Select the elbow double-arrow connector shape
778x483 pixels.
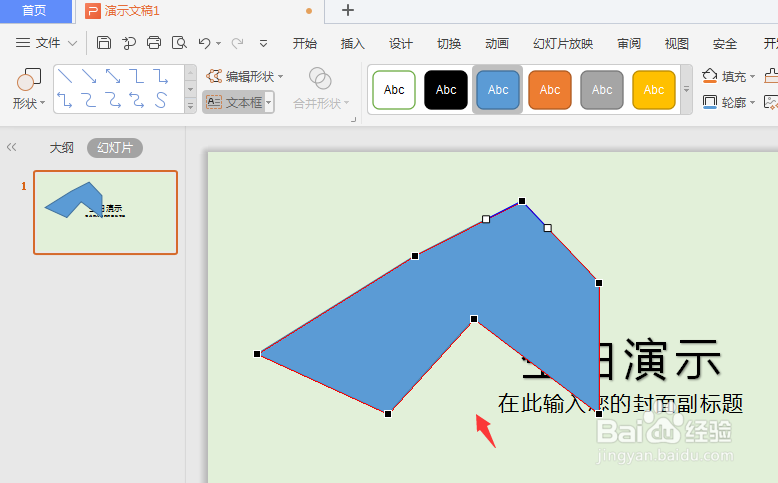pos(65,100)
